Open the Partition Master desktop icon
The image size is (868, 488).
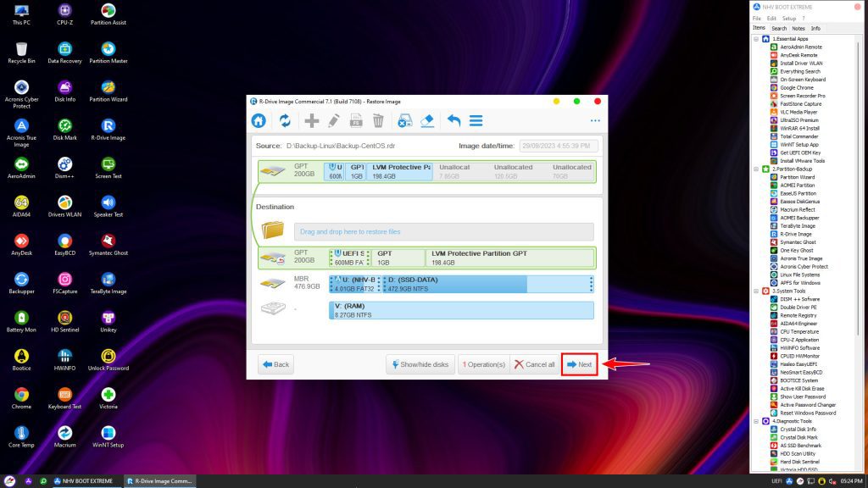tap(108, 53)
